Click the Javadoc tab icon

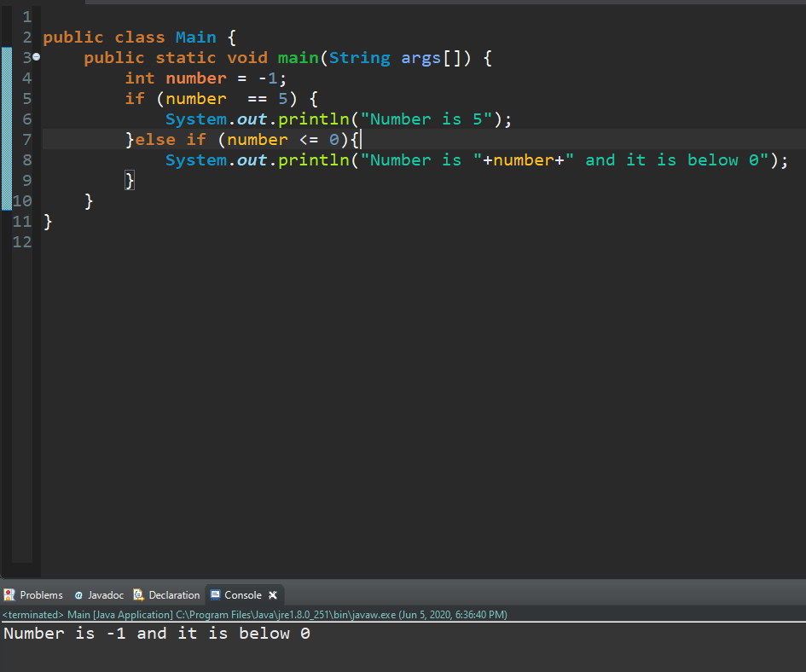tap(78, 595)
